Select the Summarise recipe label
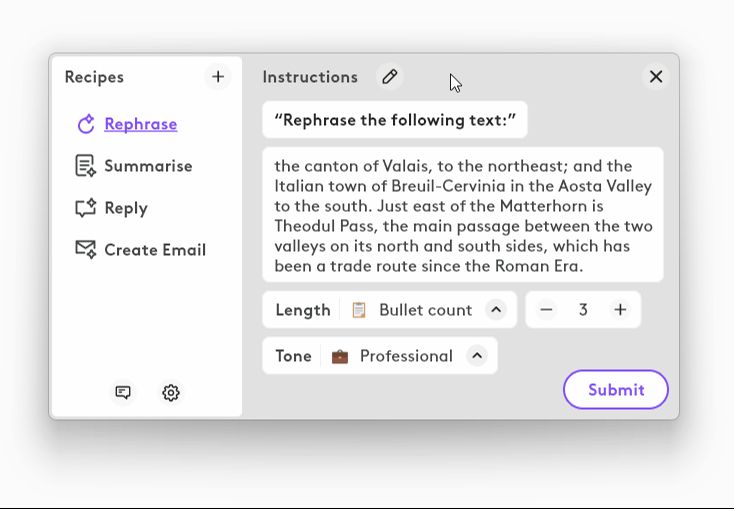Viewport: 734px width, 509px height. point(148,166)
